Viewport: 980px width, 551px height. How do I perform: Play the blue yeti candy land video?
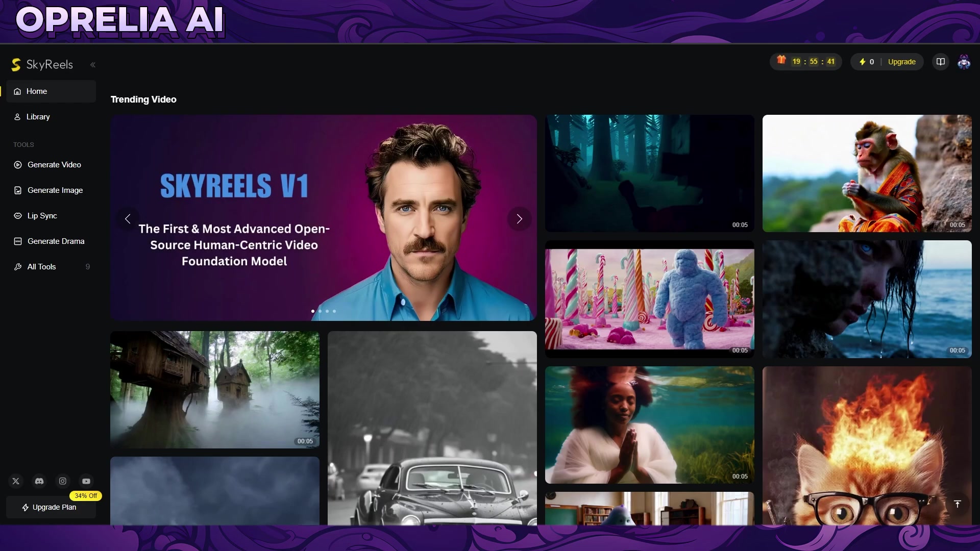tap(649, 299)
